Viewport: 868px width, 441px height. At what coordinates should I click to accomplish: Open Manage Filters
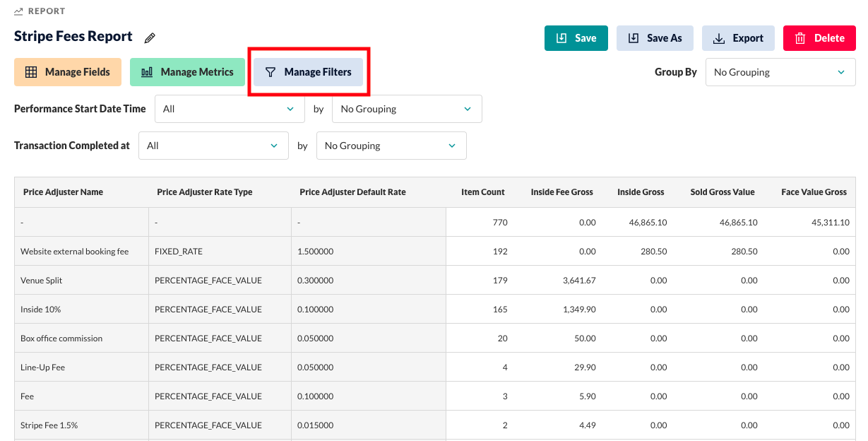[308, 72]
